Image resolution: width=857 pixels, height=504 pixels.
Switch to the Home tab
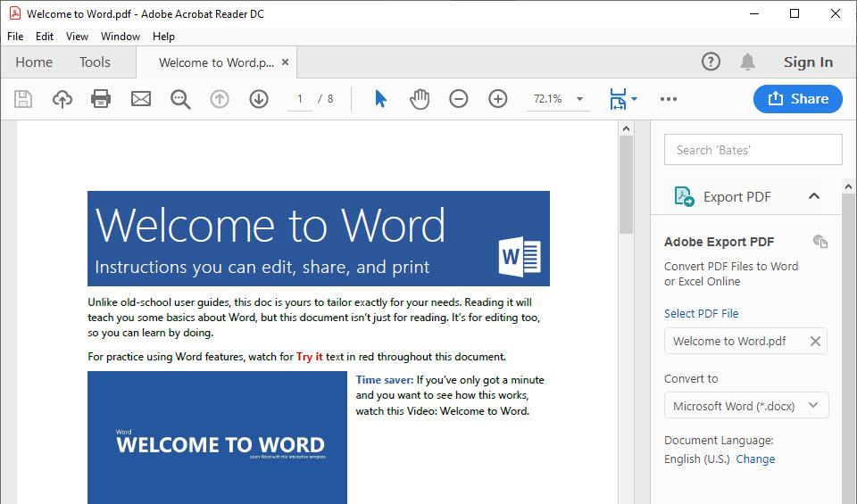pyautogui.click(x=34, y=62)
